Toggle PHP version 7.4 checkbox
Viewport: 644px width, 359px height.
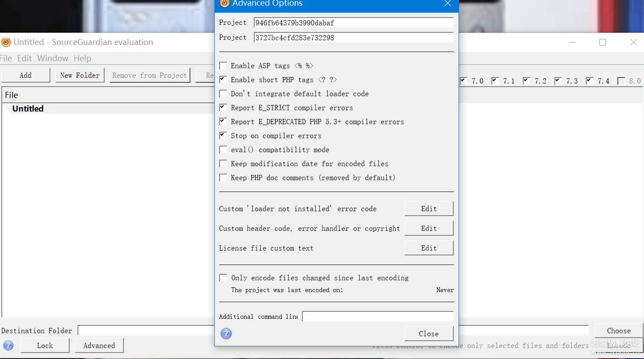(x=590, y=81)
